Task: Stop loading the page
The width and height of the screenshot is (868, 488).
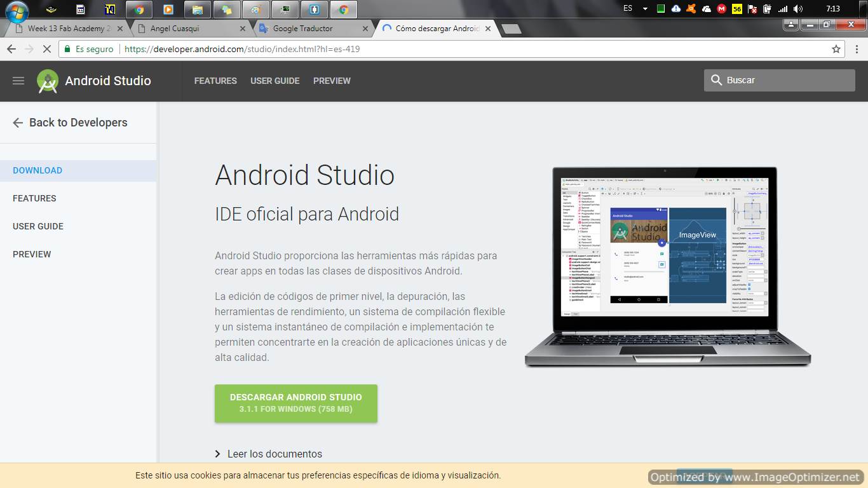Action: [x=47, y=49]
